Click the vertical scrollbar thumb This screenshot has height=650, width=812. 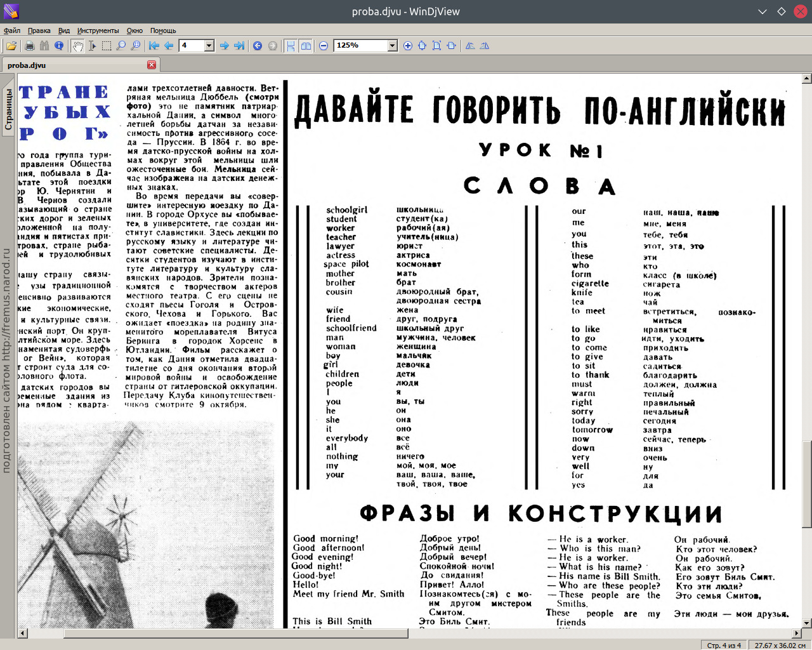[807, 484]
